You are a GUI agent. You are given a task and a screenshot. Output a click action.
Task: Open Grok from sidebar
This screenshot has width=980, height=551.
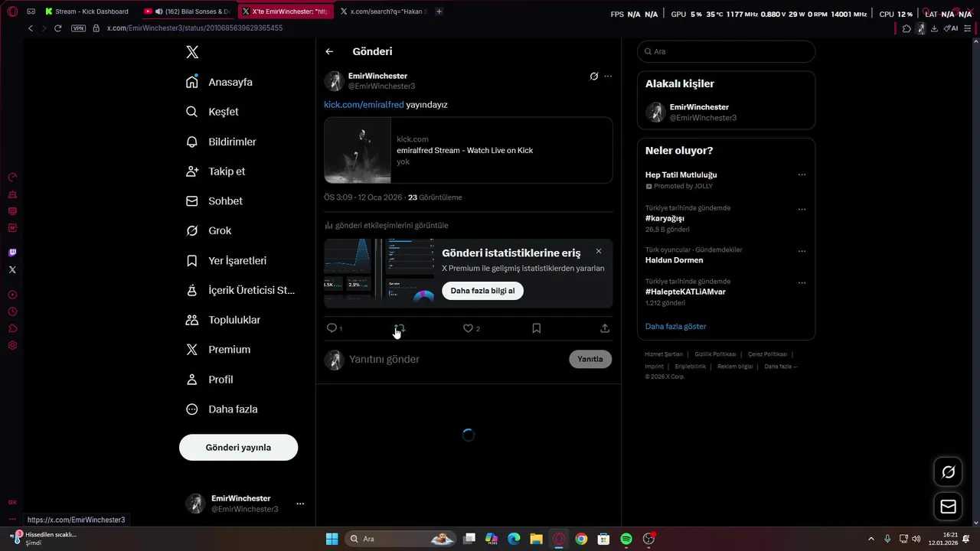coord(209,230)
